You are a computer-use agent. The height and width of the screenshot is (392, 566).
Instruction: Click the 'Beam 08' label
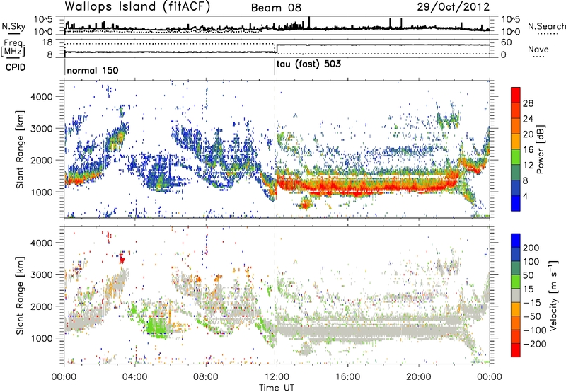276,8
